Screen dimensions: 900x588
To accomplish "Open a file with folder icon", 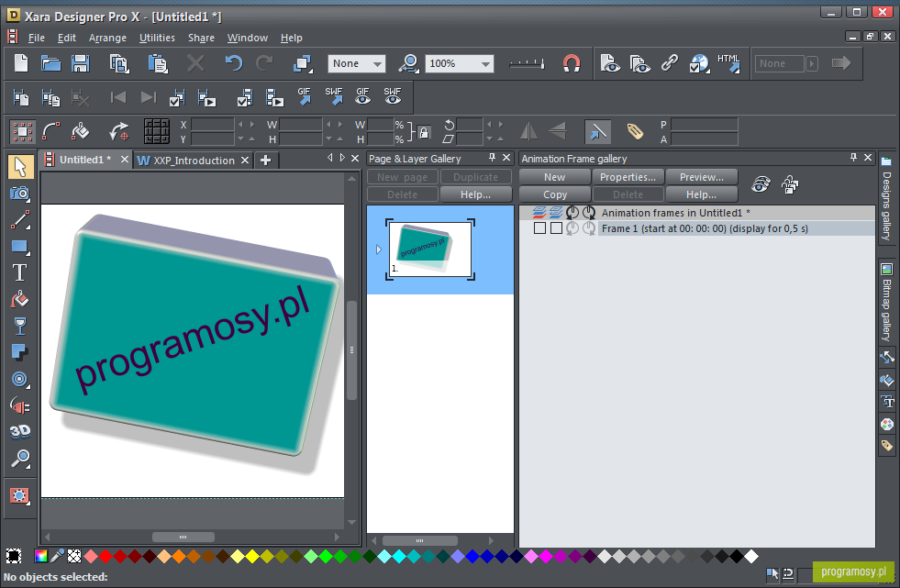I will 50,63.
